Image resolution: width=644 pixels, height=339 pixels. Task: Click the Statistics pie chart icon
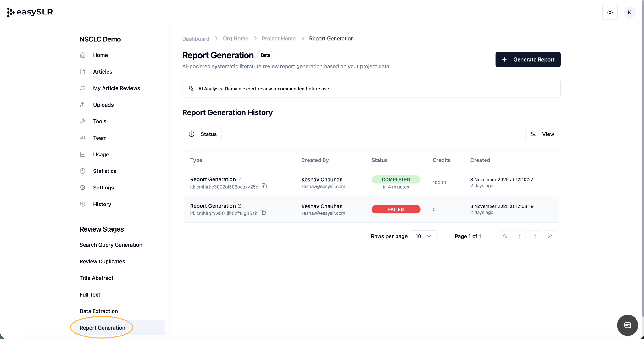point(83,171)
